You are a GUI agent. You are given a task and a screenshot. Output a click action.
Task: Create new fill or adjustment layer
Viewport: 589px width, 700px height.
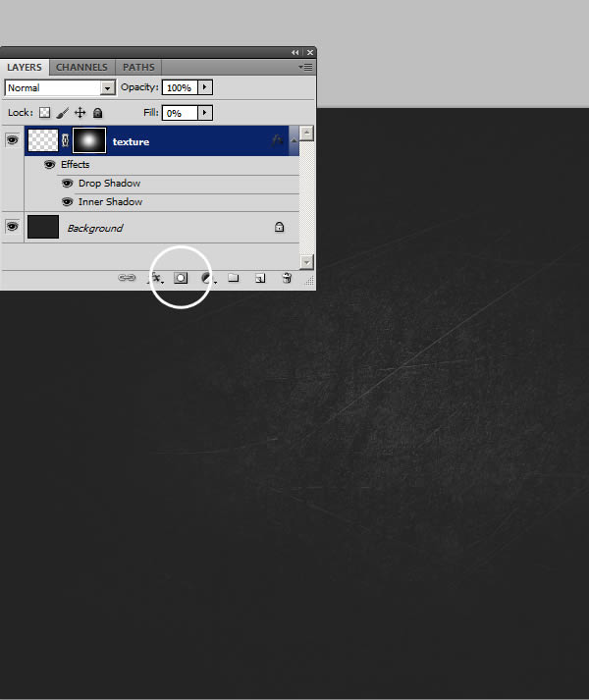pos(207,278)
